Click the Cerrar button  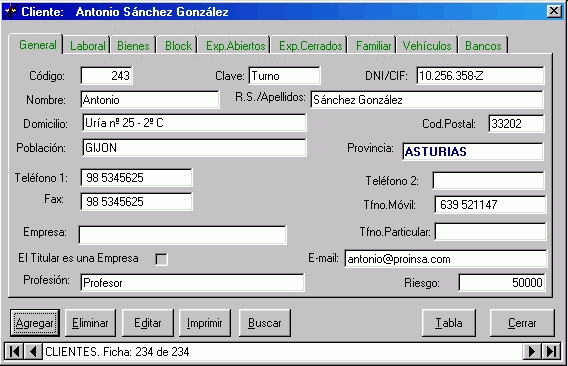pos(522,323)
